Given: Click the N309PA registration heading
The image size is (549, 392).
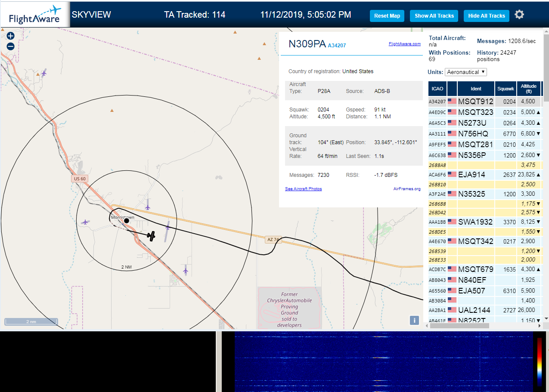Looking at the screenshot, I should tap(307, 44).
